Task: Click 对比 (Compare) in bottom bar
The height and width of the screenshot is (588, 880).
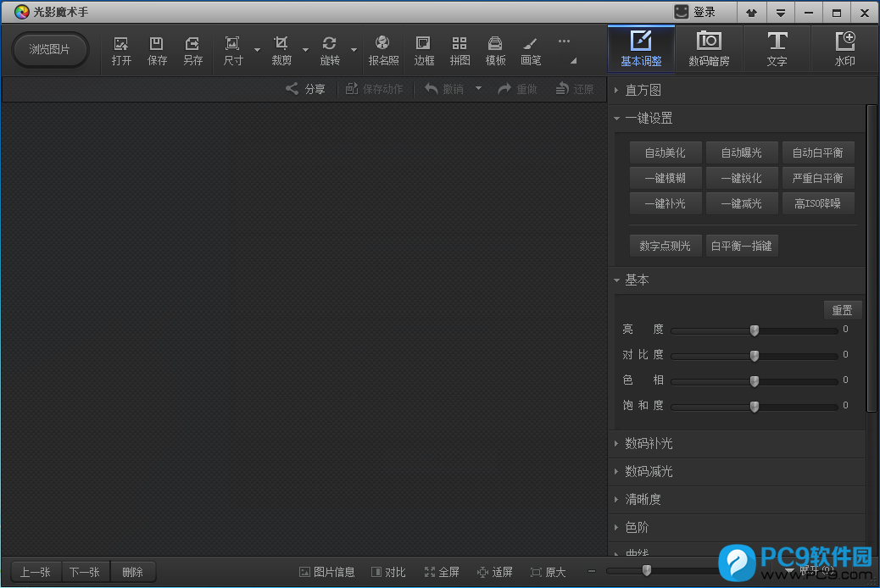Action: tap(388, 572)
